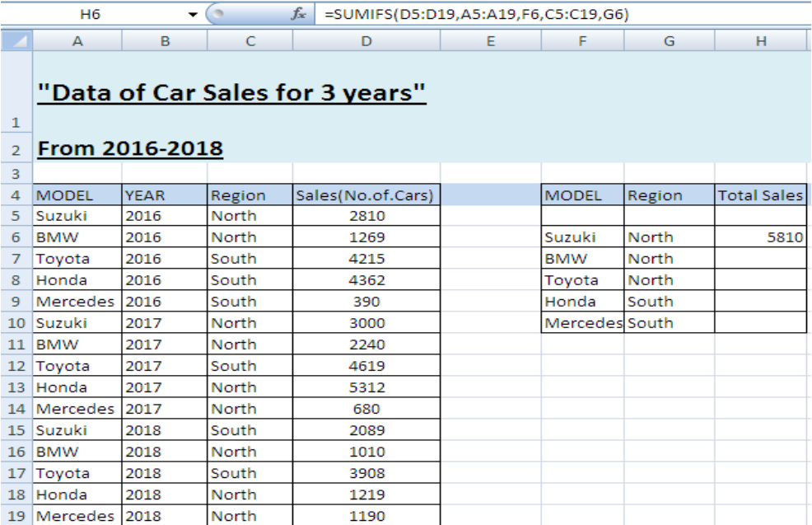Click Suzuki in data row 5

77,216
